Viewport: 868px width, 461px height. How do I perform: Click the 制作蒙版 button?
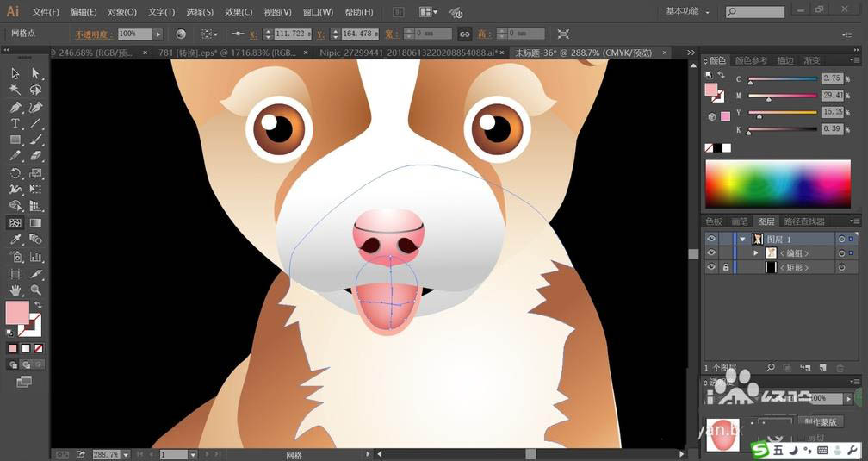pos(822,421)
